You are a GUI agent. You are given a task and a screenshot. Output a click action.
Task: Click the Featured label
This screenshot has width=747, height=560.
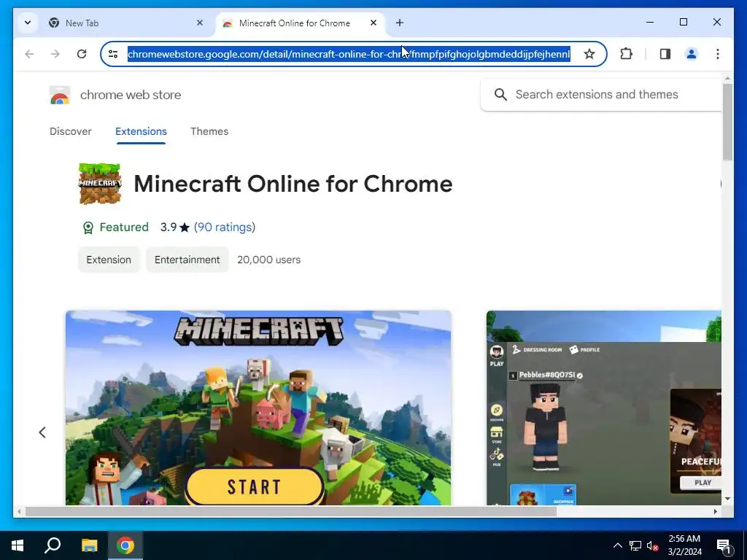tap(124, 227)
